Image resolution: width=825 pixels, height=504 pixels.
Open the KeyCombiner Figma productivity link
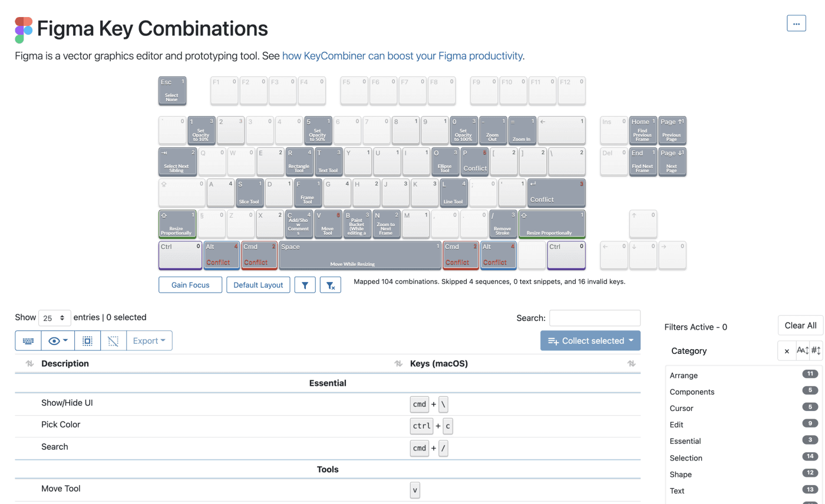402,56
